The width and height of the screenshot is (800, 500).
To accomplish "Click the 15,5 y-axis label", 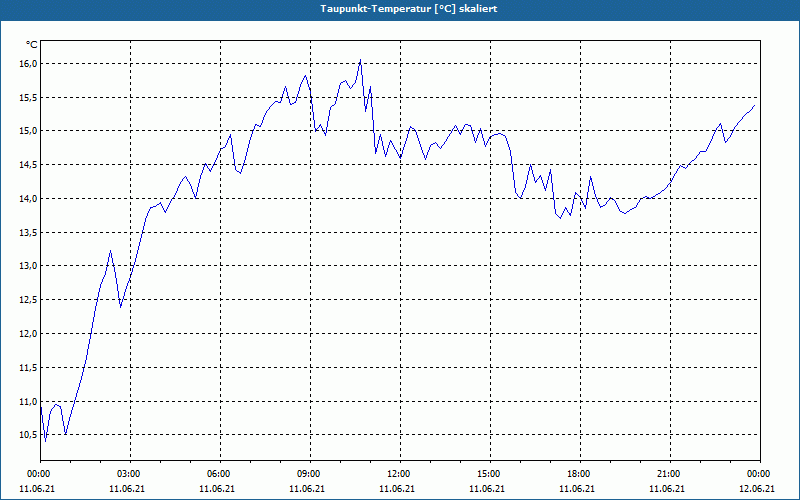I will pyautogui.click(x=29, y=97).
